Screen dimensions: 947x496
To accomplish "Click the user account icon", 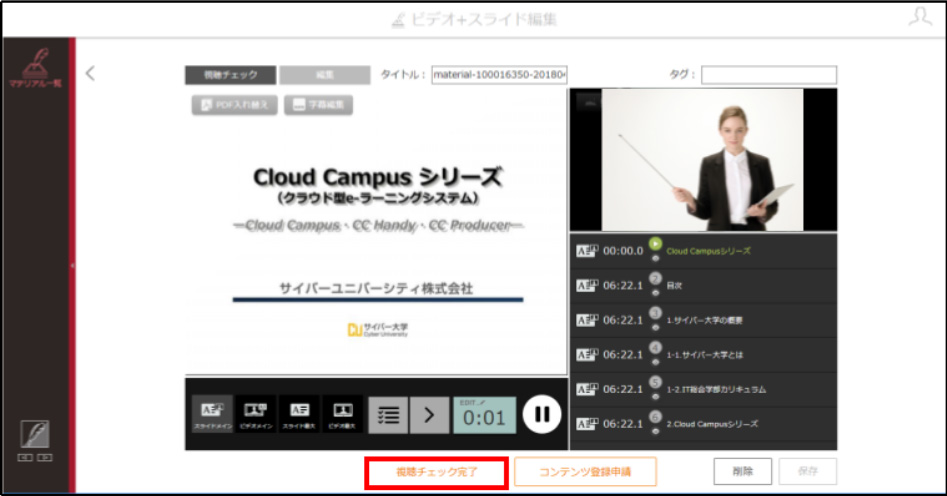I will point(920,17).
